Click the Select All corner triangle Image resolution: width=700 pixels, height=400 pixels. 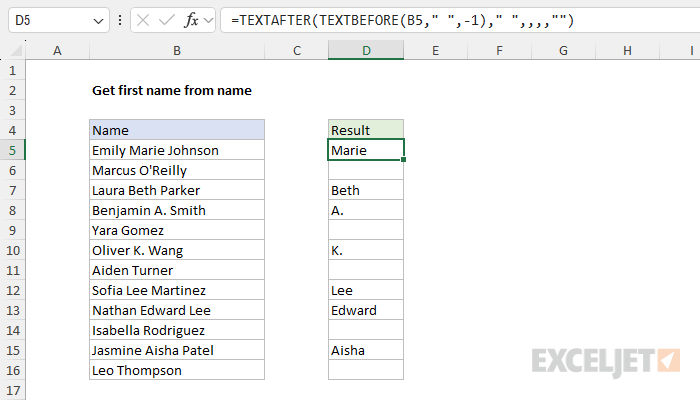pyautogui.click(x=15, y=50)
